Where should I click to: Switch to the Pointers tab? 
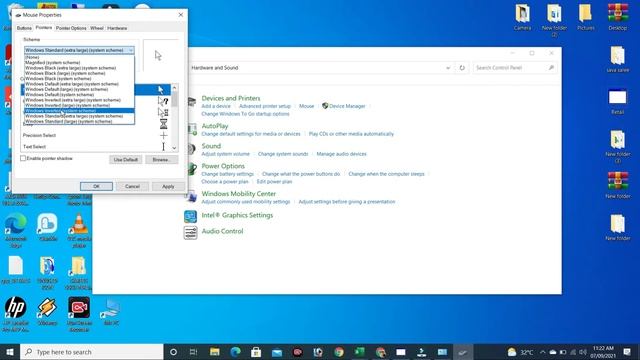44,28
